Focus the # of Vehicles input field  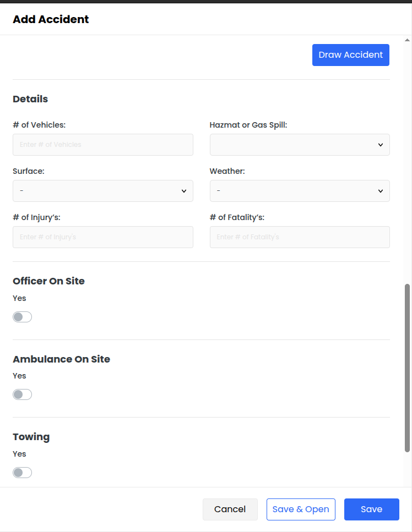point(103,145)
